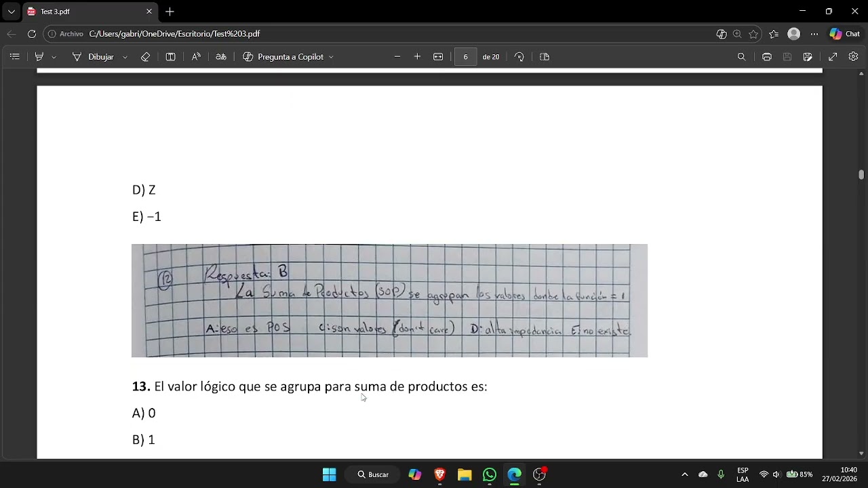The width and height of the screenshot is (868, 488).
Task: Rotate the PDF page
Action: pos(519,57)
